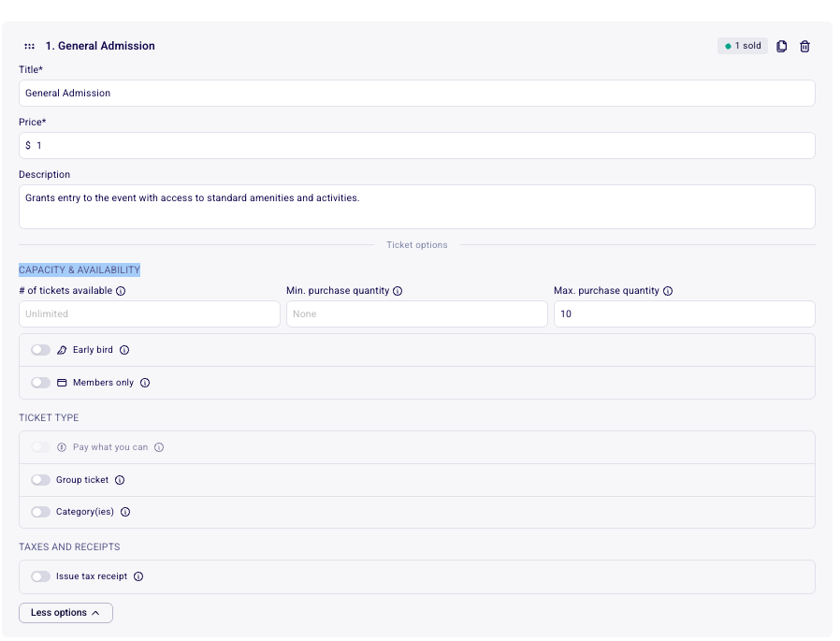Show info tooltip for Pay what you can

click(159, 447)
